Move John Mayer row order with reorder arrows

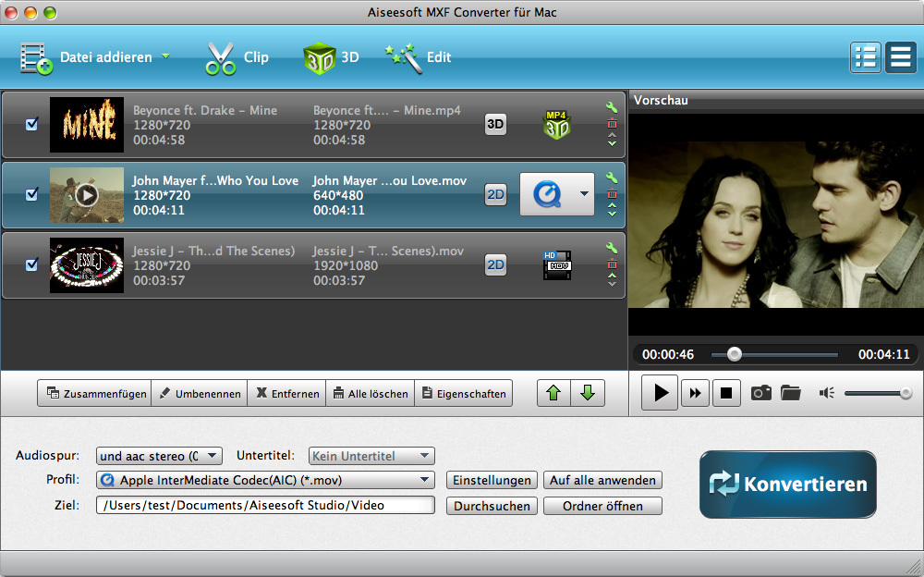tap(612, 210)
